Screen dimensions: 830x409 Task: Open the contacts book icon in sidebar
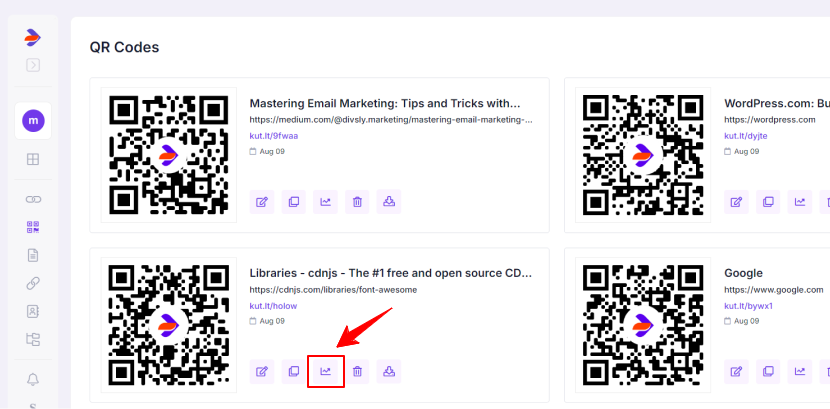(33, 311)
